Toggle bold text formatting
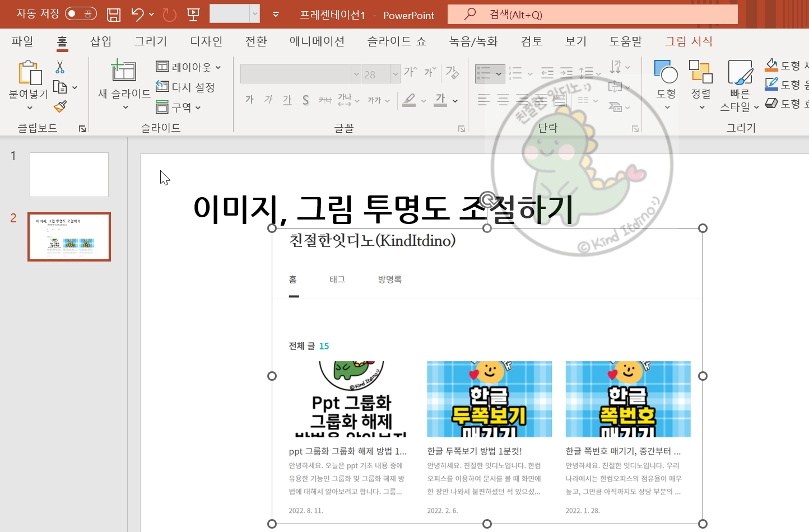Viewport: 809px width, 532px height. 249,100
